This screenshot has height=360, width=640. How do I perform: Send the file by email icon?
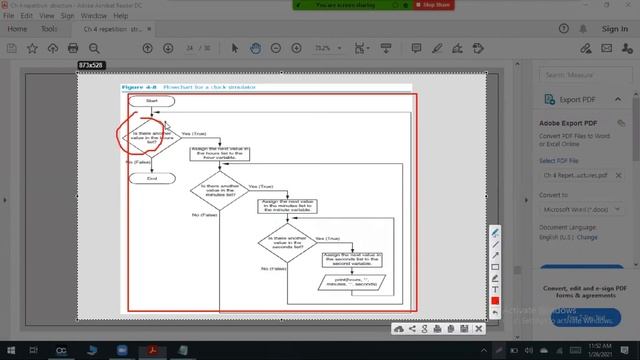607,48
